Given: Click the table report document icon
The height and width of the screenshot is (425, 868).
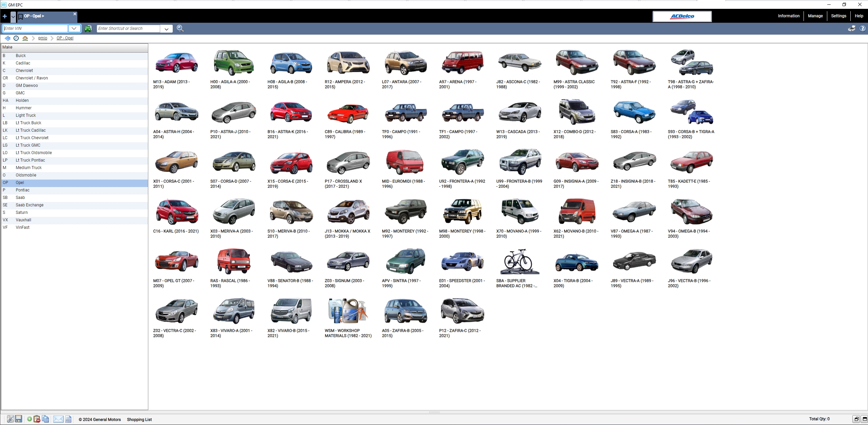Looking at the screenshot, I should coord(68,419).
